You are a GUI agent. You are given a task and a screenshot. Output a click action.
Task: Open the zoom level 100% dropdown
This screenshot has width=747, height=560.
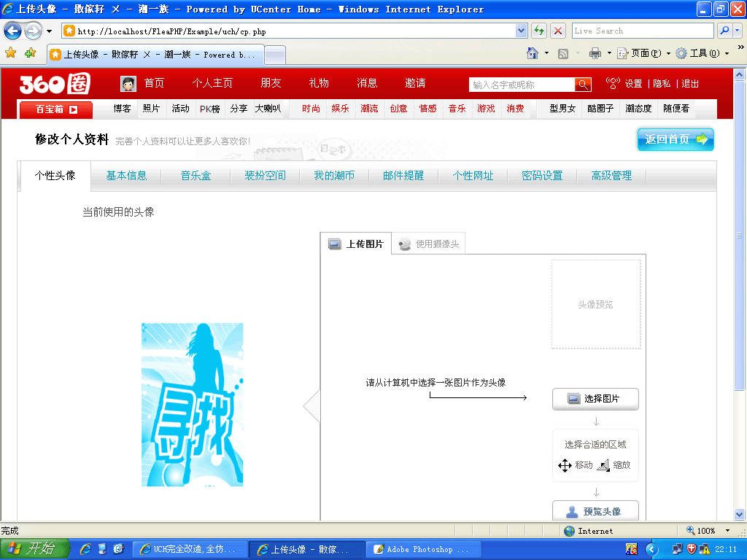(727, 531)
